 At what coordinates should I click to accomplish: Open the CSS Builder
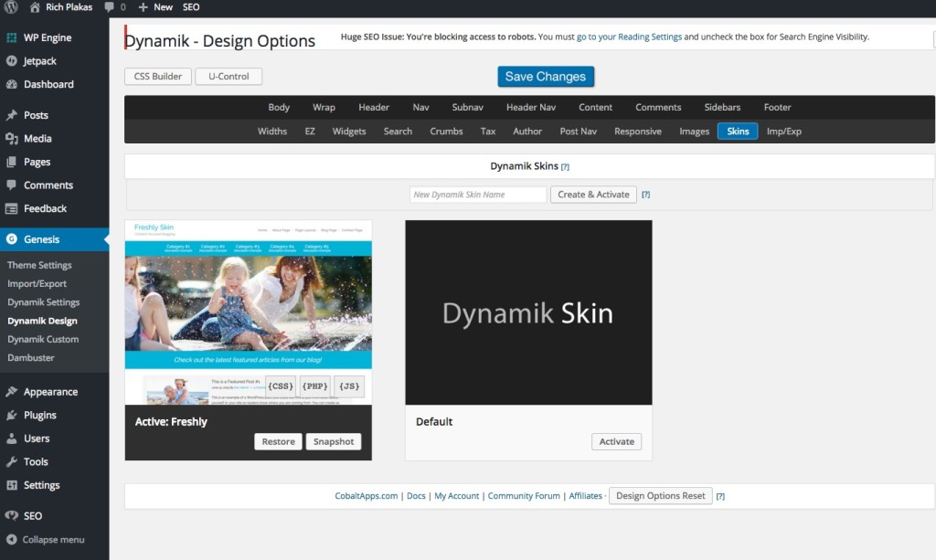(x=158, y=77)
